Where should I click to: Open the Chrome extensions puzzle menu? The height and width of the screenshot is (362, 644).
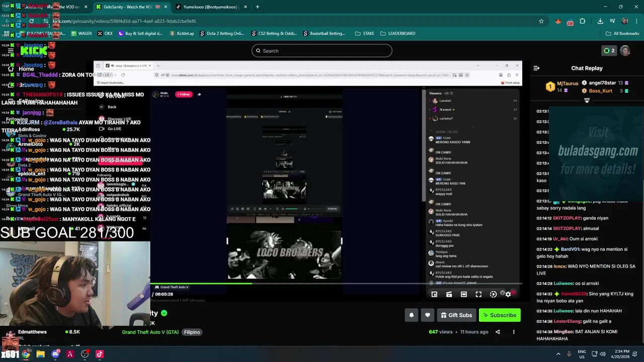pyautogui.click(x=582, y=21)
